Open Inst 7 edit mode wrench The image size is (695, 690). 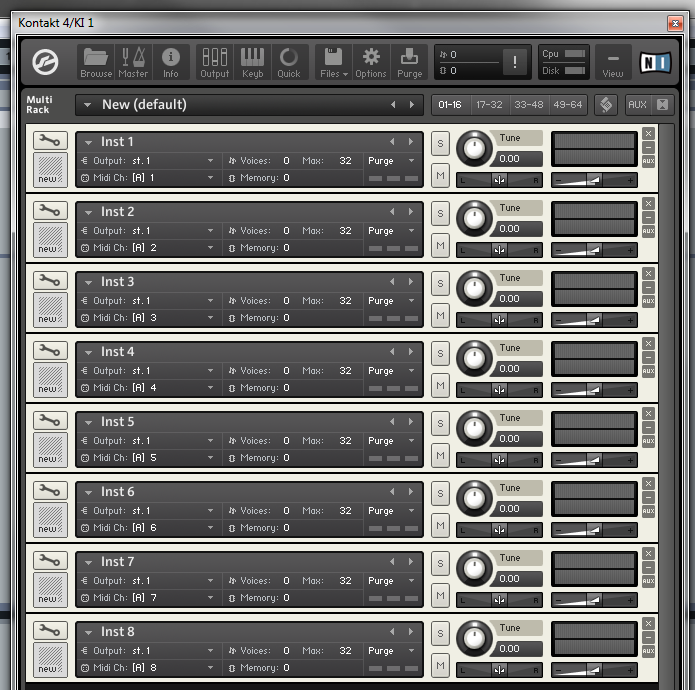[x=50, y=561]
